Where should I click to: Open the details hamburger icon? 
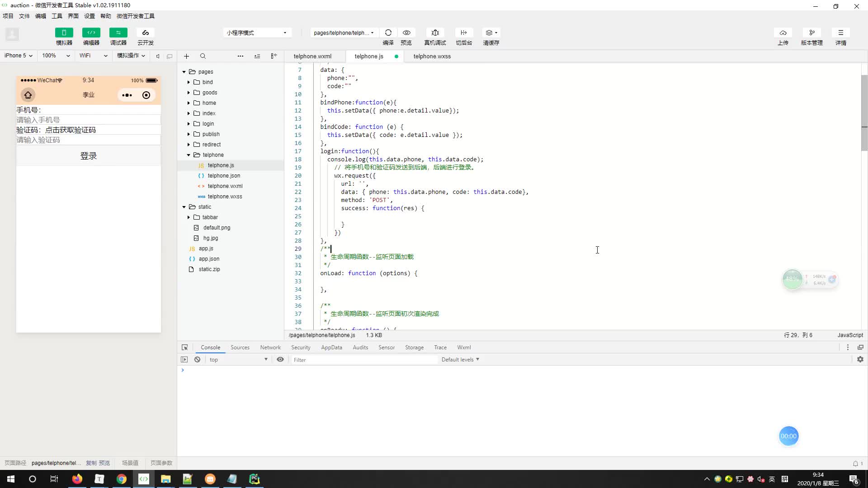click(841, 33)
